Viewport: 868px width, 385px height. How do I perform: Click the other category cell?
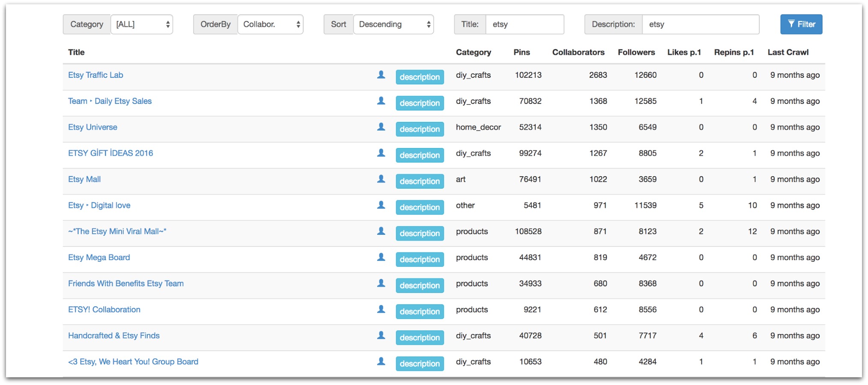[465, 205]
